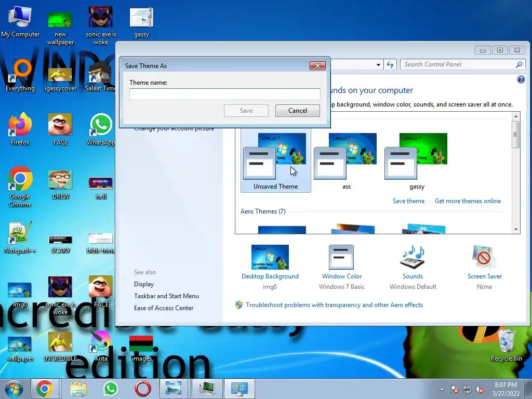
Task: Click theme list scroll down arrow
Action: 516,229
